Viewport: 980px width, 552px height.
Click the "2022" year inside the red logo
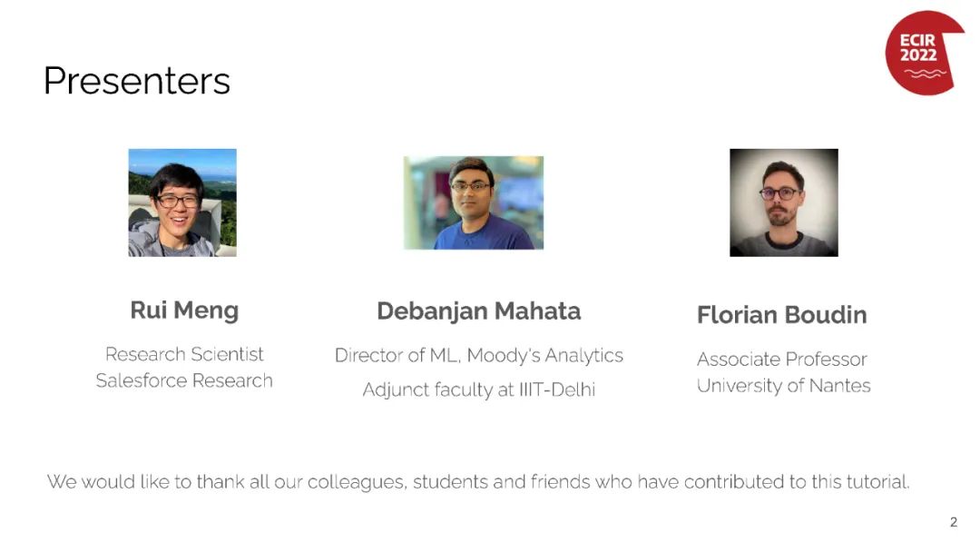click(917, 55)
